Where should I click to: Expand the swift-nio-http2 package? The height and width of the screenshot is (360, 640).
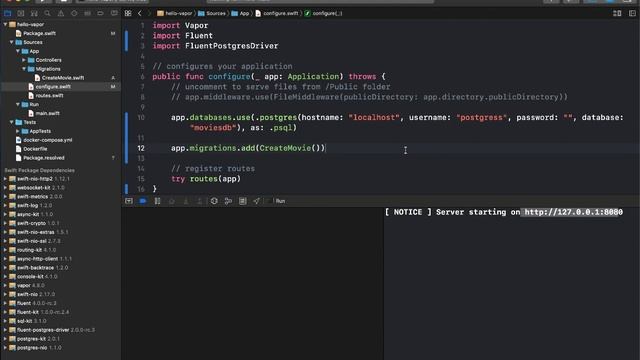(5, 179)
